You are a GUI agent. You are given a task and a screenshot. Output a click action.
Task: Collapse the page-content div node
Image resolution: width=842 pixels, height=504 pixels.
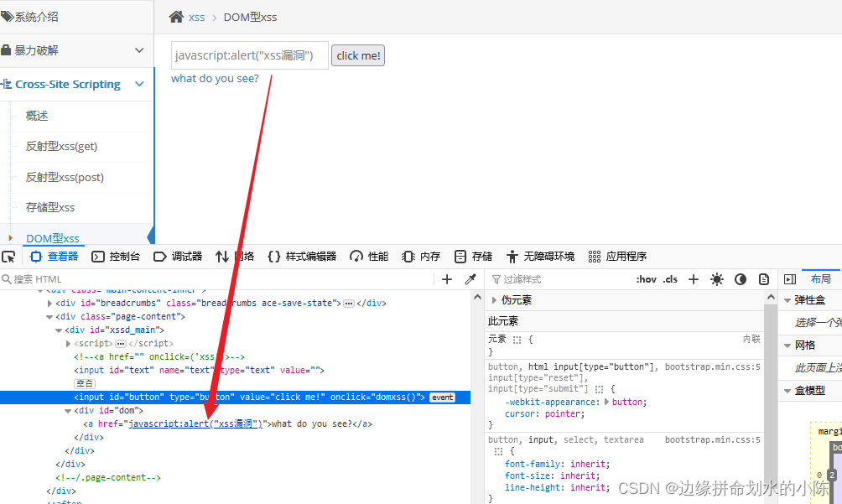pos(50,317)
